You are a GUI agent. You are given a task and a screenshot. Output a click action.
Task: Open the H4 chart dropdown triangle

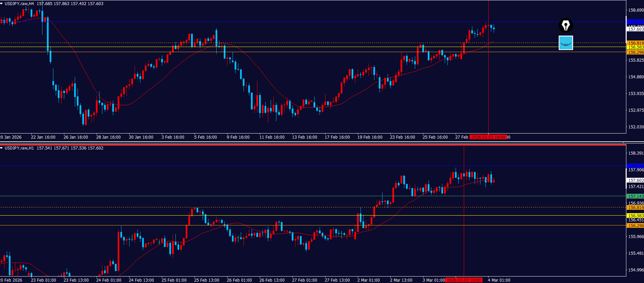tap(2, 4)
